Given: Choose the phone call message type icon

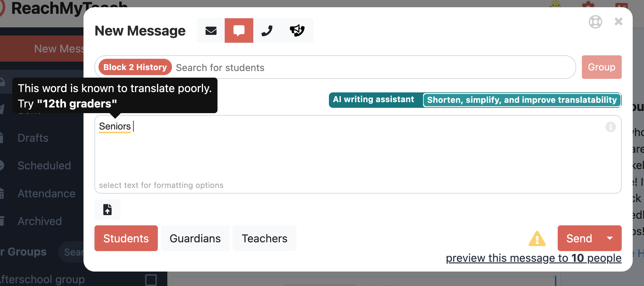Looking at the screenshot, I should (267, 30).
